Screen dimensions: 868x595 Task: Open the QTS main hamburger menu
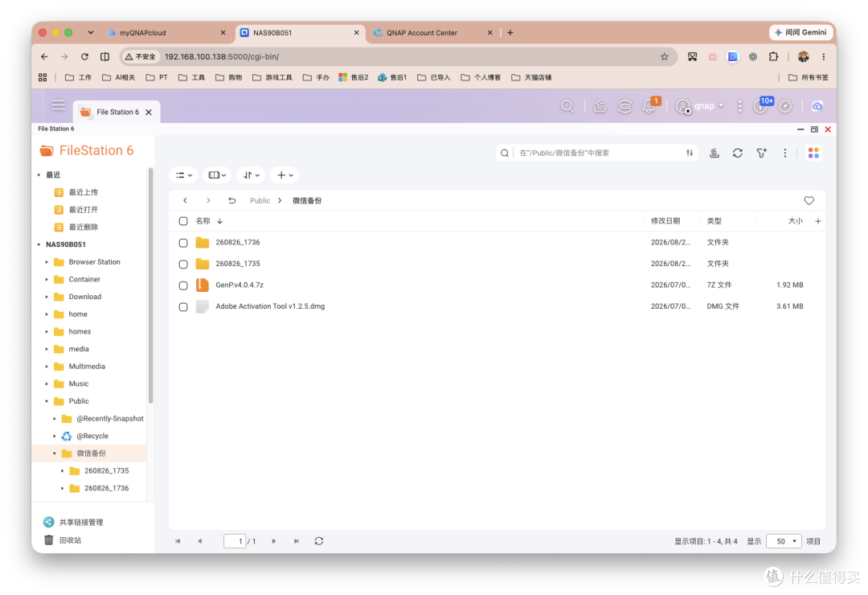point(58,105)
